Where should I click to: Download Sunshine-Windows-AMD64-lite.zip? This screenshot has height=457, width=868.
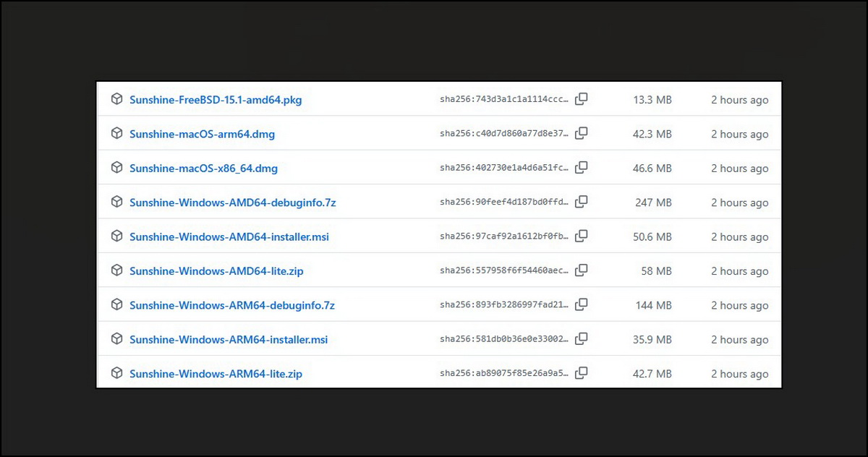(x=216, y=271)
